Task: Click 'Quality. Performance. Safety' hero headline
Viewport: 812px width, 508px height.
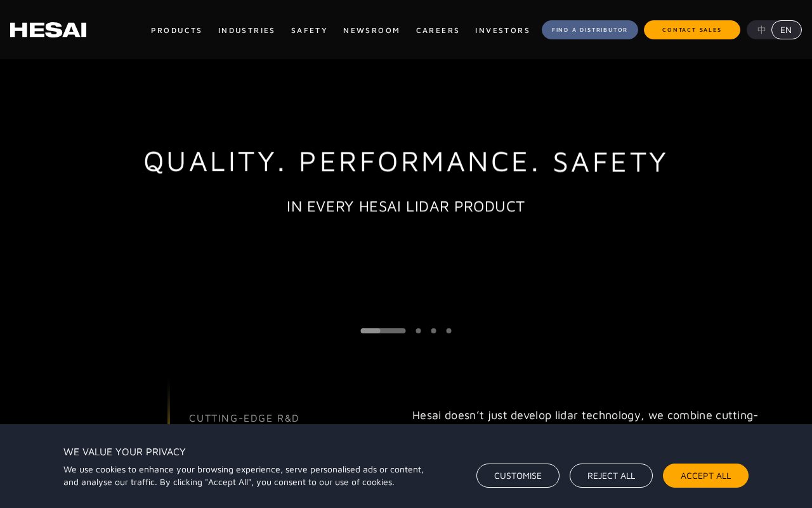Action: tap(406, 161)
